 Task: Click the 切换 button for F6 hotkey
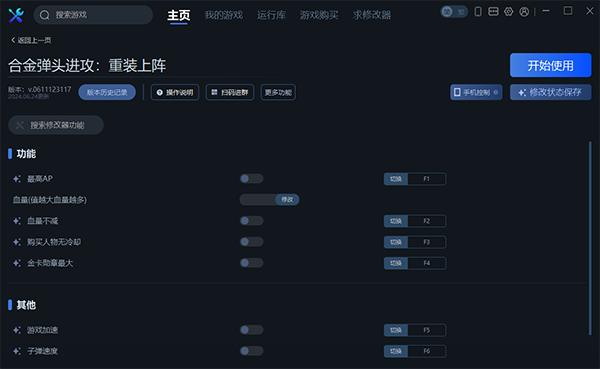(x=396, y=351)
